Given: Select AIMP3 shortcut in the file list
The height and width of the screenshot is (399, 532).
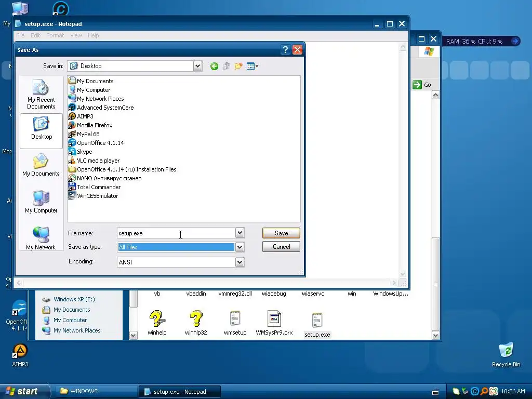Looking at the screenshot, I should pos(81,116).
